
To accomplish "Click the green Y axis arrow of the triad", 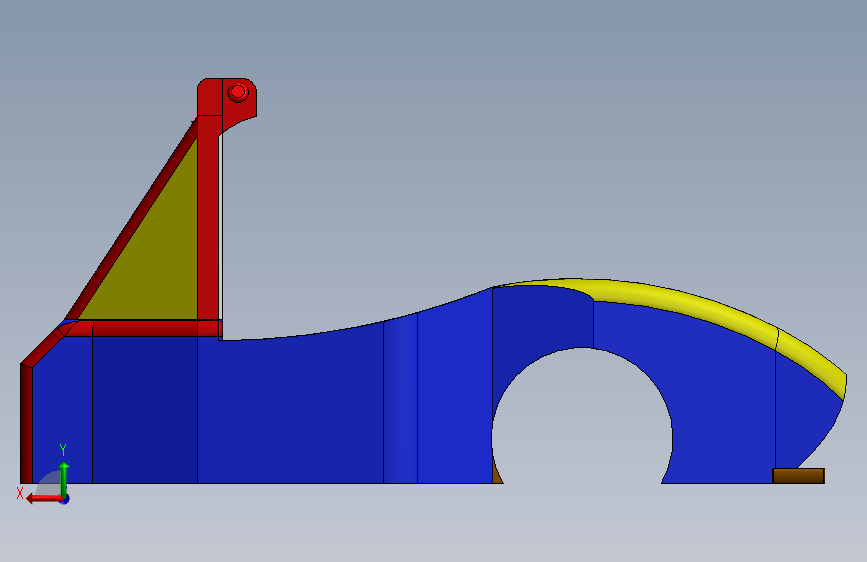I will click(x=64, y=478).
